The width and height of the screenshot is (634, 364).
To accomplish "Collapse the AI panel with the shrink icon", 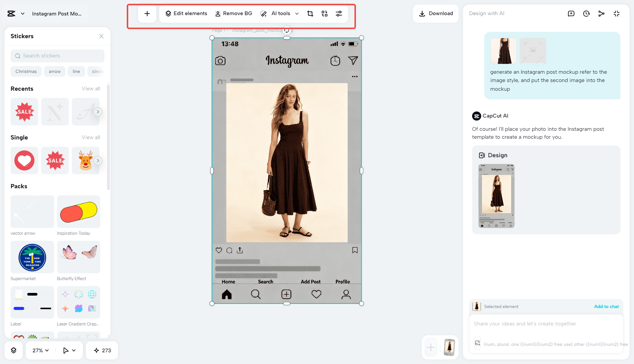I will coord(617,13).
